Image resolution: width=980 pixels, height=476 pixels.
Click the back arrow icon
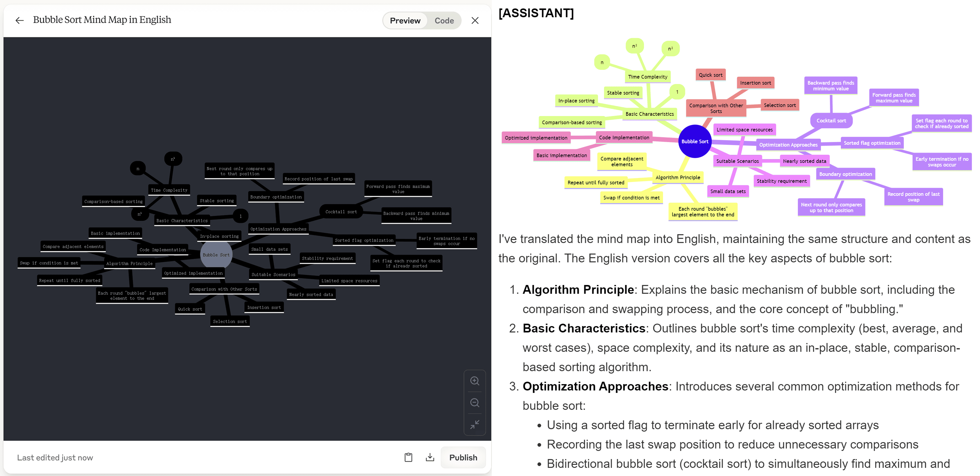(19, 21)
